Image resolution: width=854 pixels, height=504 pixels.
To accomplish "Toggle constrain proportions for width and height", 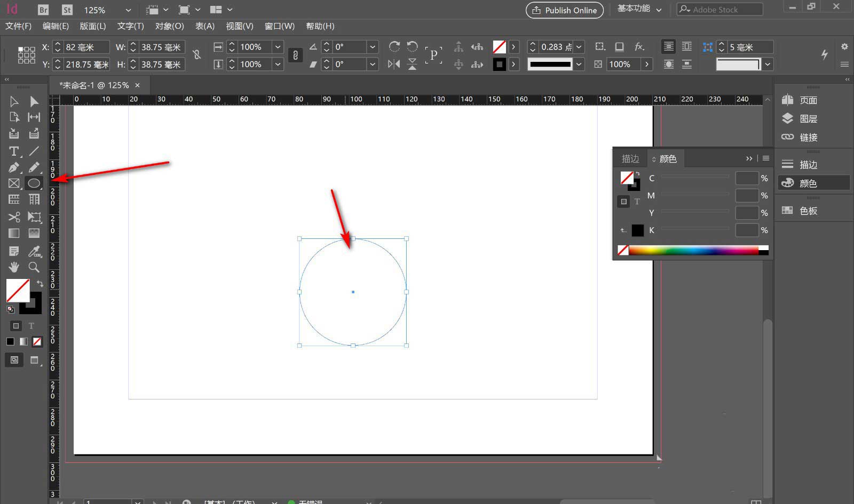I will 197,55.
